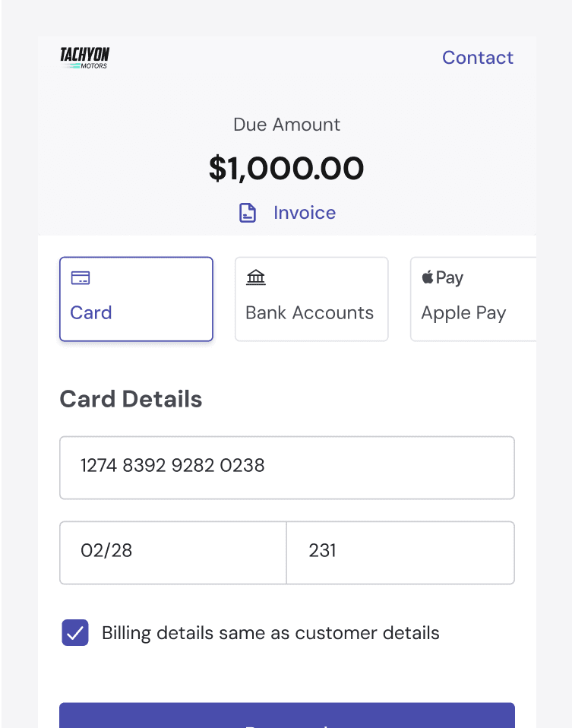Screen dimensions: 572x728
Task: Click the expiry date field 02/28
Action: [x=173, y=552]
